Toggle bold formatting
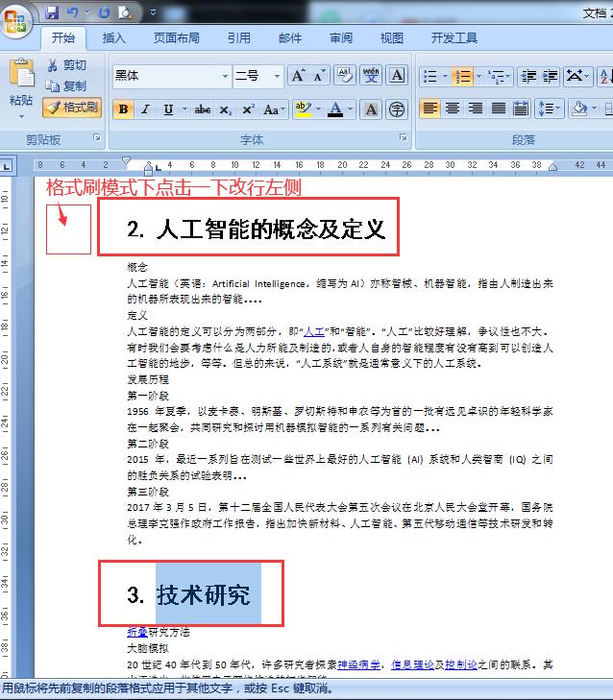 point(123,109)
